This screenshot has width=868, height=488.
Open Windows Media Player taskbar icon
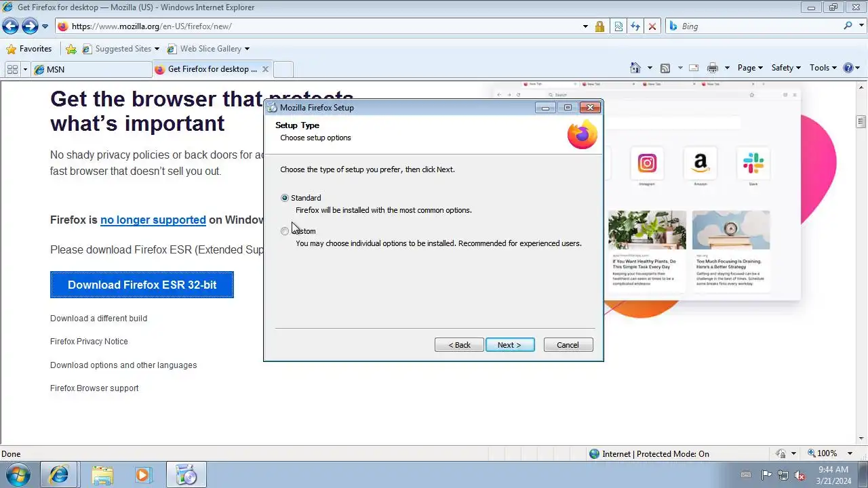tap(143, 475)
